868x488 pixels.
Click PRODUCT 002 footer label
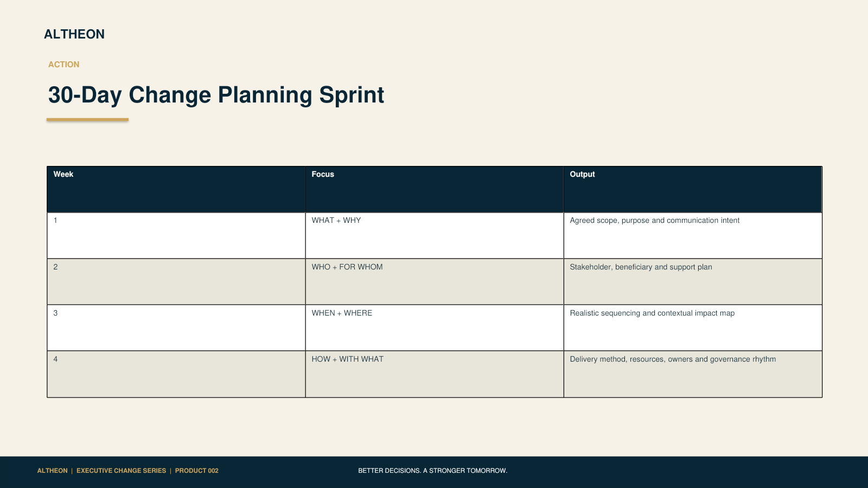tap(196, 471)
